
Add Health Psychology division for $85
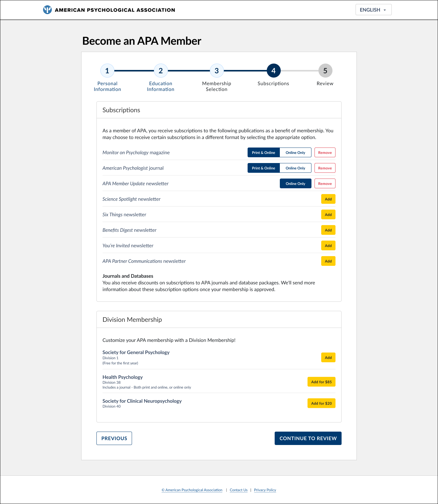pyautogui.click(x=322, y=382)
